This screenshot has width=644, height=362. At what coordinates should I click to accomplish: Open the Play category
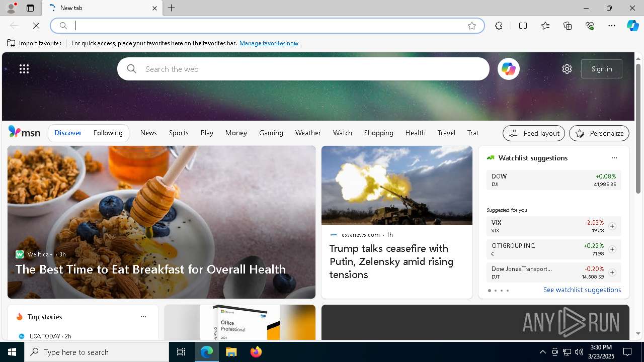point(207,133)
